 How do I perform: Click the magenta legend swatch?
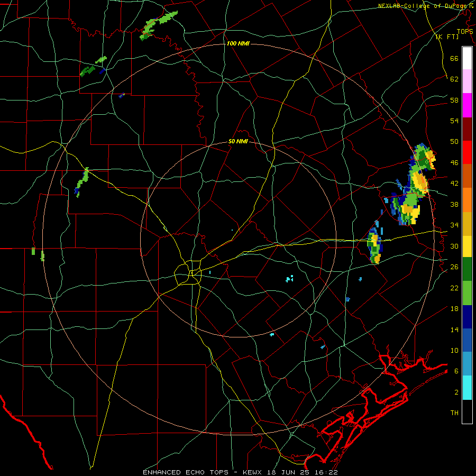pos(467,105)
